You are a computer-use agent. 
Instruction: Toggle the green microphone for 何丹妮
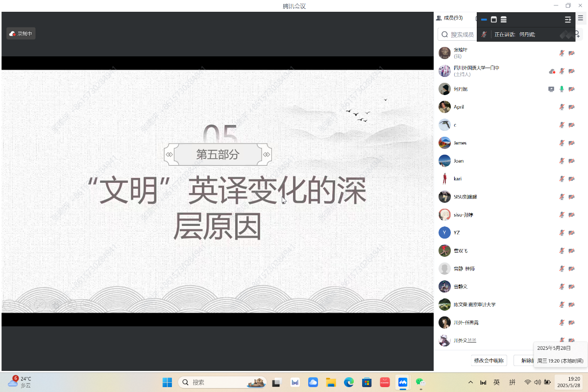(x=562, y=89)
